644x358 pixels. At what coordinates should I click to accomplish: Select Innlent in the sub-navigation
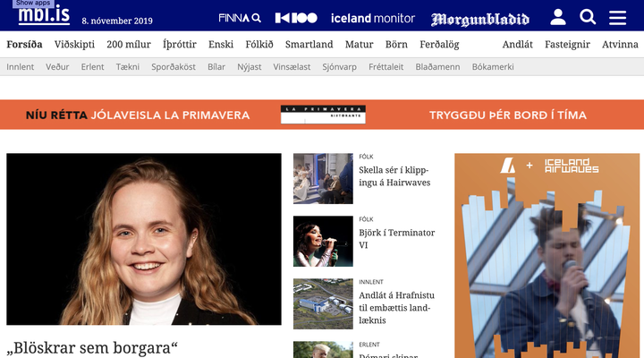click(x=20, y=66)
